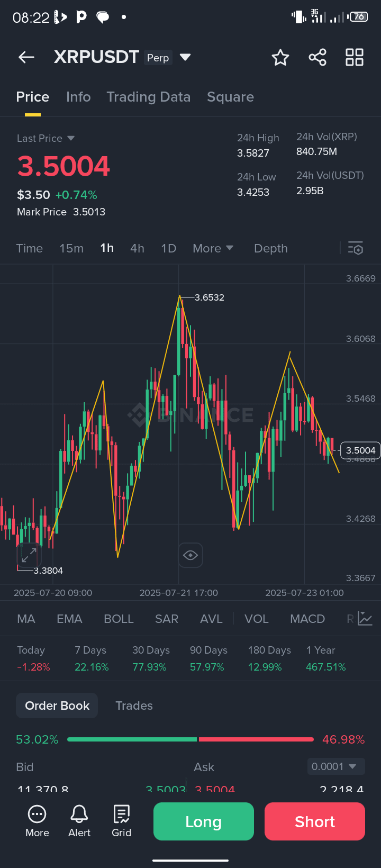The width and height of the screenshot is (381, 868).
Task: Select the Order Book tab
Action: point(57,706)
